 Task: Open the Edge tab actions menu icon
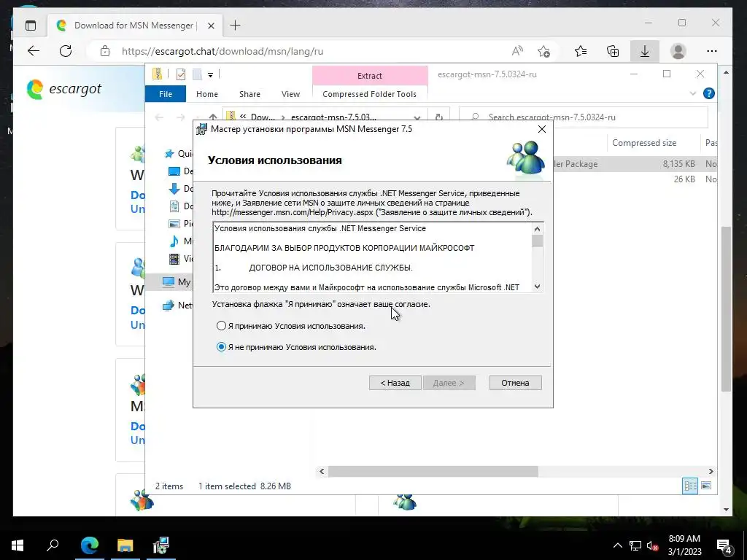(x=31, y=26)
